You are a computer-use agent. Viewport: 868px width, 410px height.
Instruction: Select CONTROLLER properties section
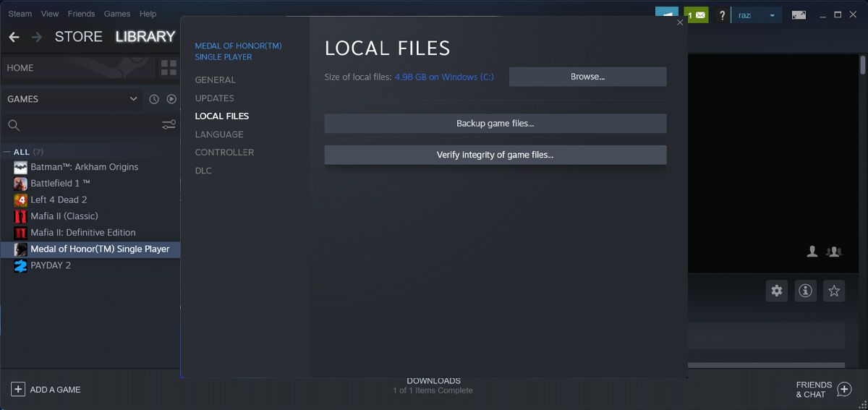coord(224,152)
